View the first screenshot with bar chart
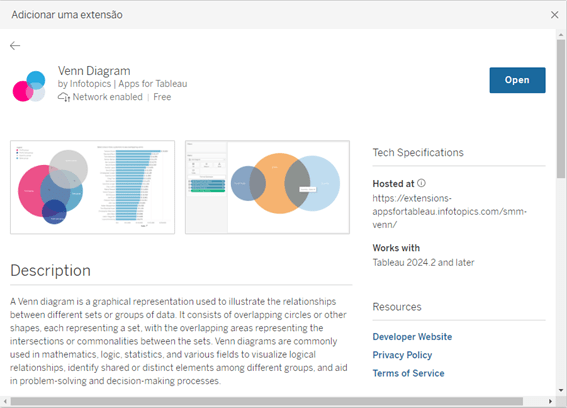 click(93, 187)
